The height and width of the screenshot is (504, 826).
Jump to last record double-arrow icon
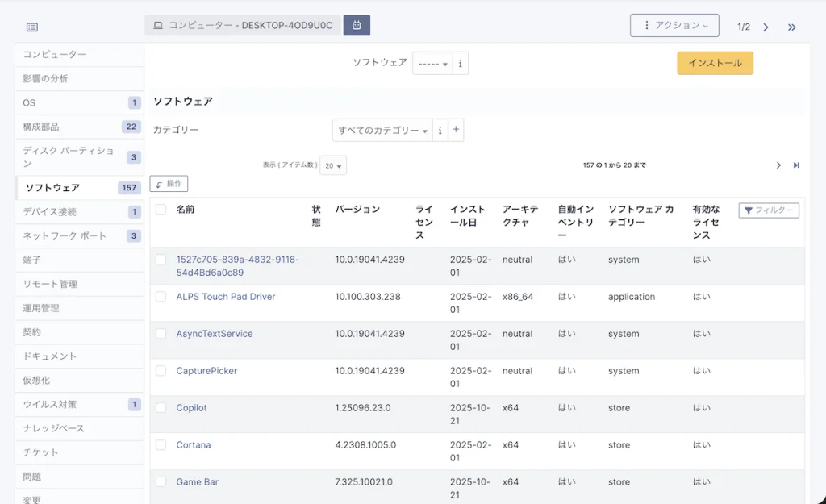point(792,27)
